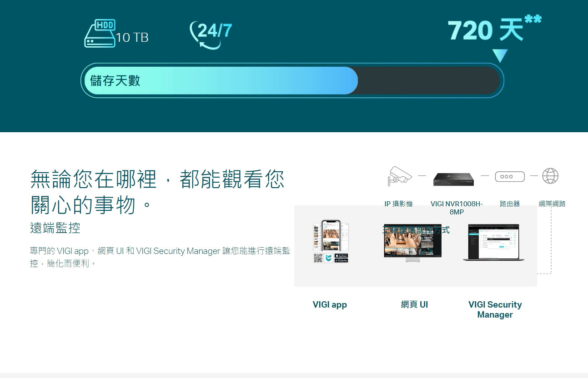This screenshot has height=378, width=588.
Task: Click the 720 天 value text
Action: pos(486,30)
